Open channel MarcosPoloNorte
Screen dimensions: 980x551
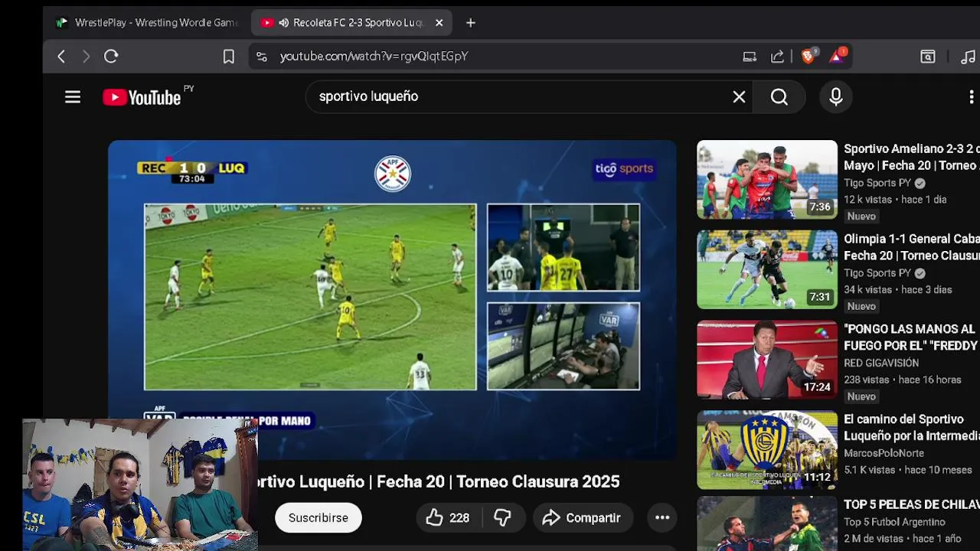tap(884, 453)
